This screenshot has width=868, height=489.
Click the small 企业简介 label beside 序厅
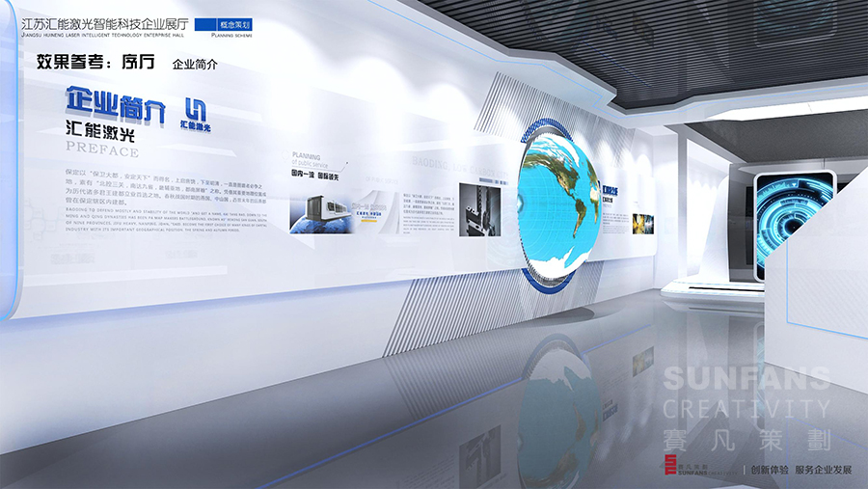[x=194, y=65]
